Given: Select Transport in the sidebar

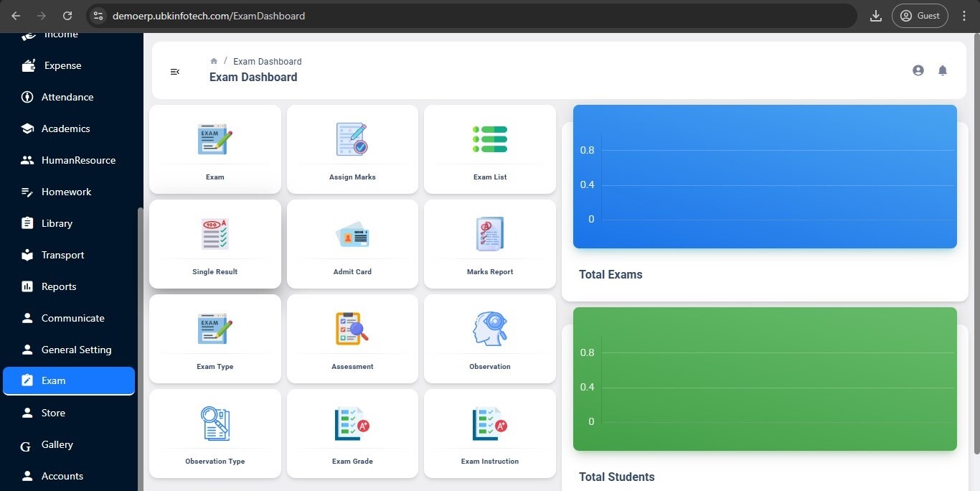Looking at the screenshot, I should (x=62, y=255).
